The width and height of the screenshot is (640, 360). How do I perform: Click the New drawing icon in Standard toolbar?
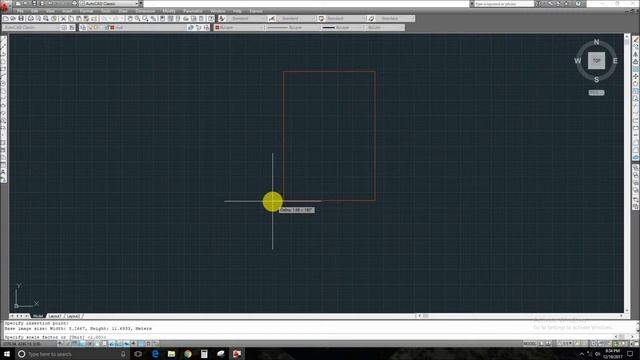pyautogui.click(x=6, y=19)
